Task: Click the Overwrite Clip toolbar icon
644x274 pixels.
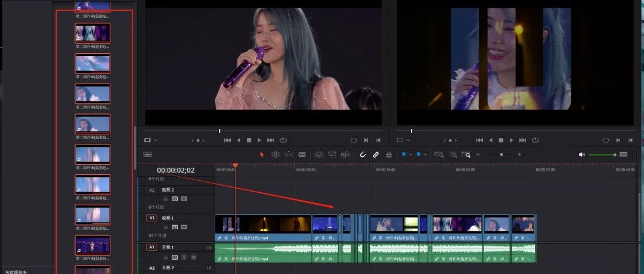Action: 332,155
